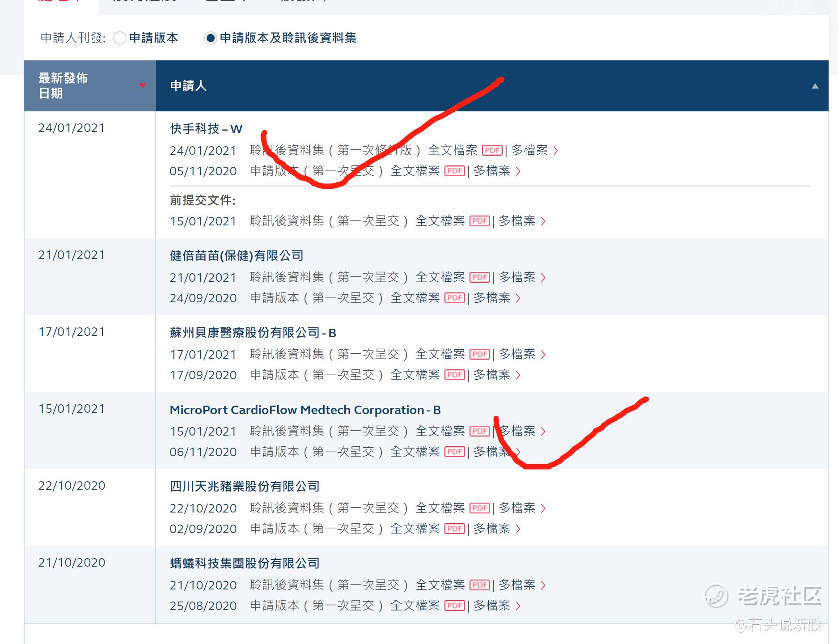Click date cell 15/01/2021 in date column
This screenshot has width=838, height=644.
72,409
